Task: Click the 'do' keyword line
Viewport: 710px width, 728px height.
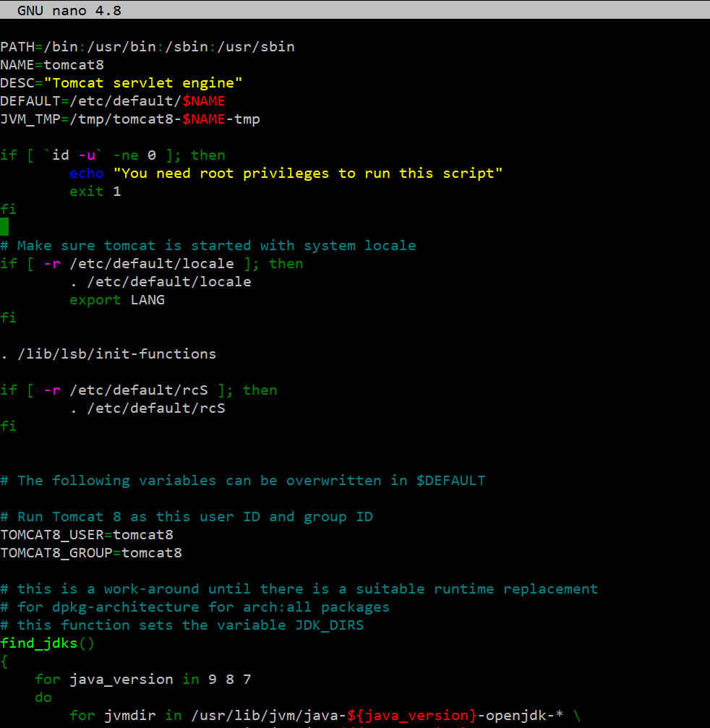Action: pyautogui.click(x=43, y=698)
